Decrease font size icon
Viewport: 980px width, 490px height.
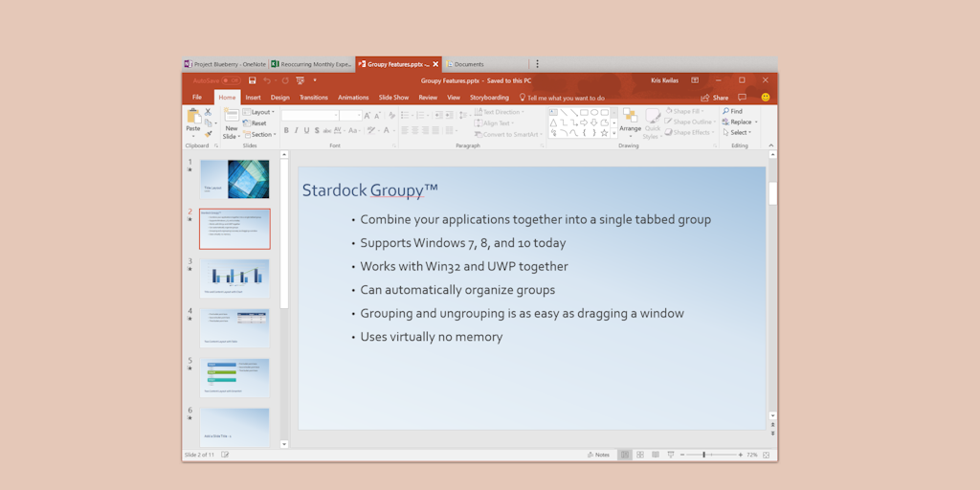tap(377, 116)
